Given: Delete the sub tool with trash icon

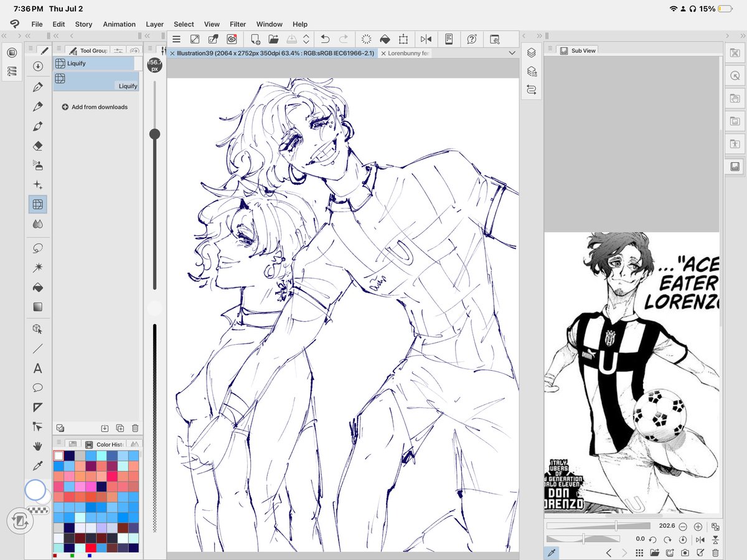Looking at the screenshot, I should coord(135,428).
